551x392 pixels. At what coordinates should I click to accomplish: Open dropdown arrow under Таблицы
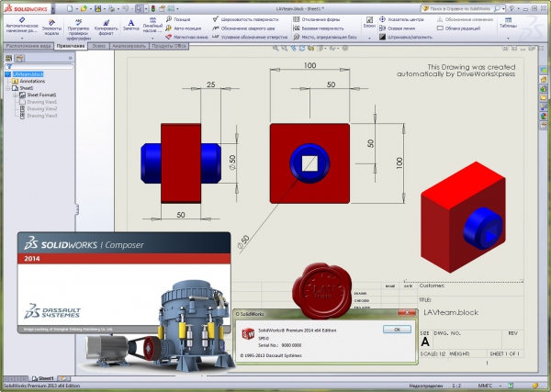(x=508, y=39)
